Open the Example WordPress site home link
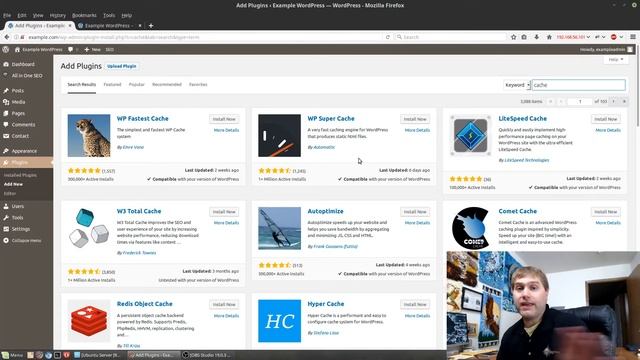 tap(38, 49)
